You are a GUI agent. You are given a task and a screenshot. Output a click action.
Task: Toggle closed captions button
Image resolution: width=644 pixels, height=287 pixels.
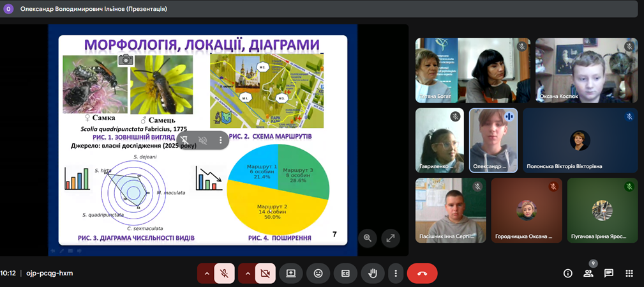tap(345, 273)
